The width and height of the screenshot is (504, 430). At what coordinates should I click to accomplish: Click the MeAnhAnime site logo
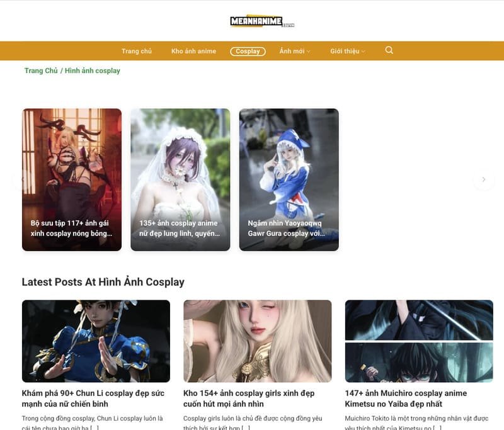point(261,22)
